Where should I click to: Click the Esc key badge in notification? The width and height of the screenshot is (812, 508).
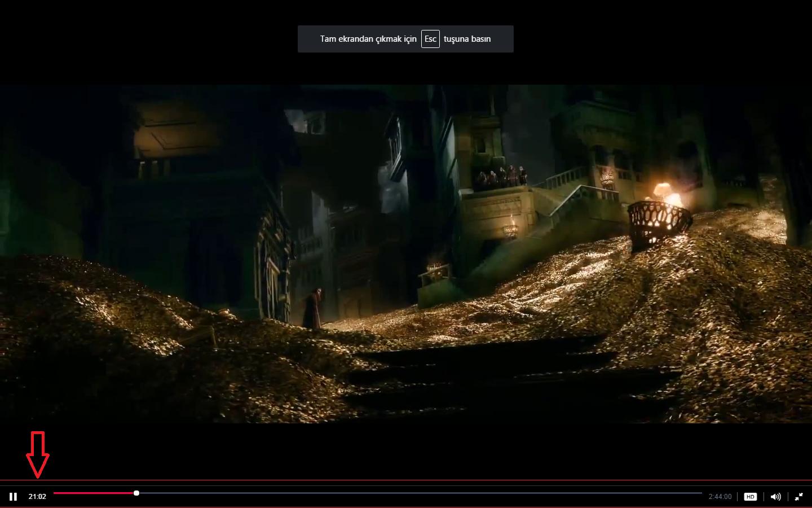430,39
